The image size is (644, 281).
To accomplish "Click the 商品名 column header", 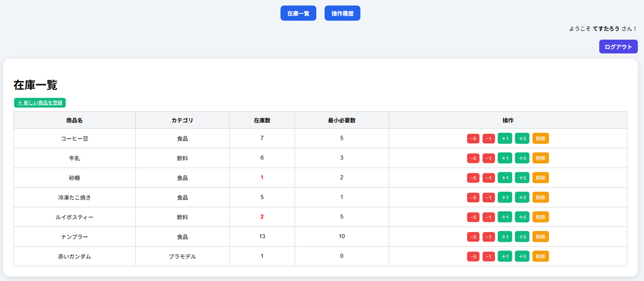I will coord(75,120).
